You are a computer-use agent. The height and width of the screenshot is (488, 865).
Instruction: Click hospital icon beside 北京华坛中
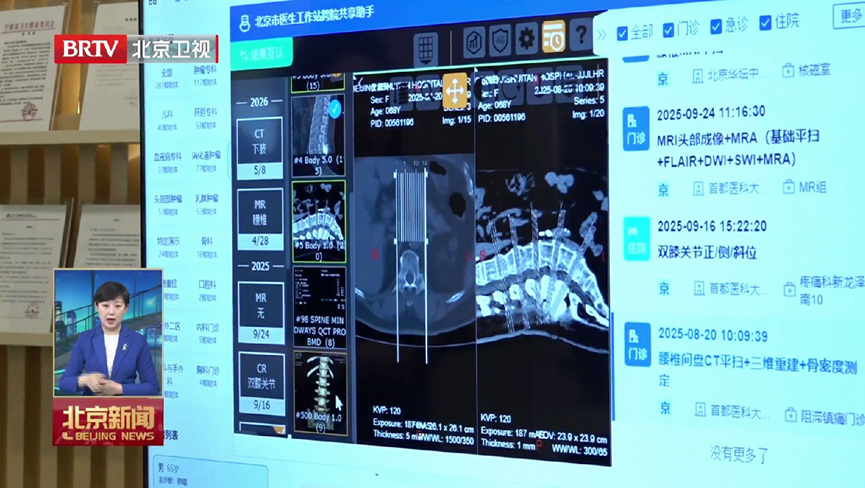pyautogui.click(x=698, y=77)
